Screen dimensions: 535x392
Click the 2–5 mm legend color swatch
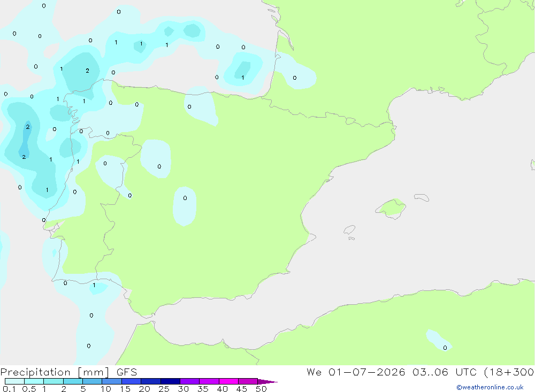pyautogui.click(x=73, y=381)
